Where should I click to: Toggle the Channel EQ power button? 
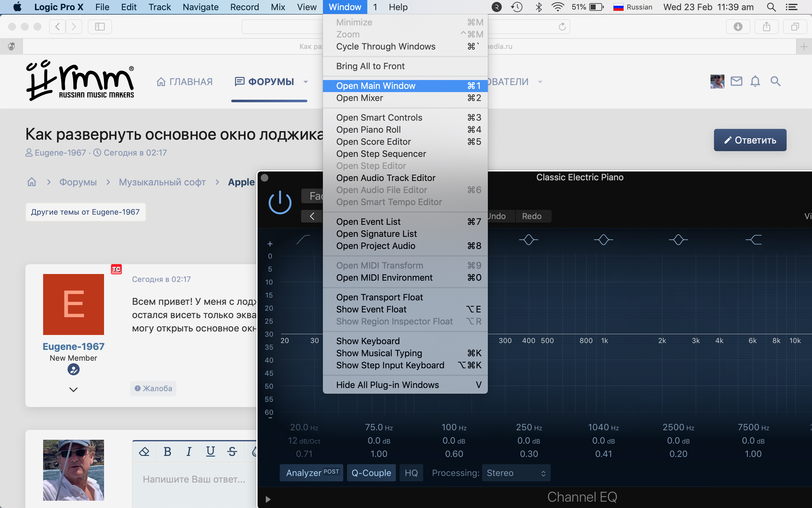(280, 203)
